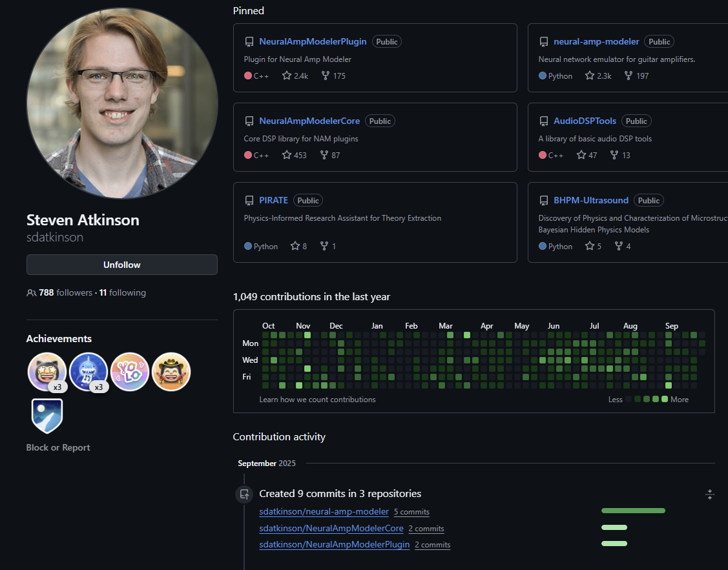Click the NeuralAmpModelerPlugin commits progress bar
728x570 pixels.
614,544
